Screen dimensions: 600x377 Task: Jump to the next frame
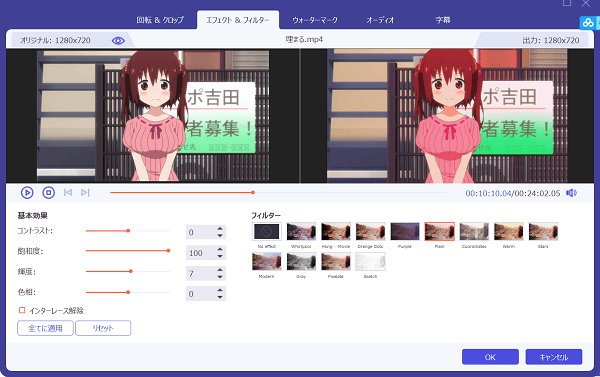85,193
